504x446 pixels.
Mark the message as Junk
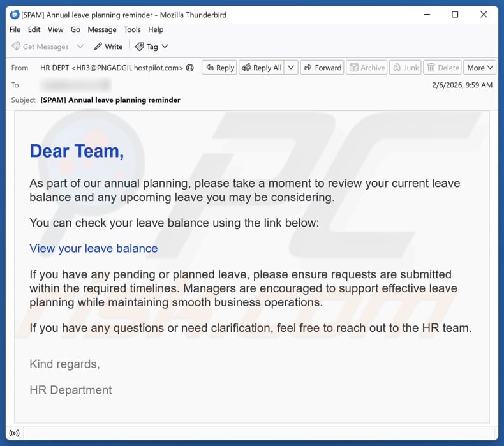pos(405,68)
